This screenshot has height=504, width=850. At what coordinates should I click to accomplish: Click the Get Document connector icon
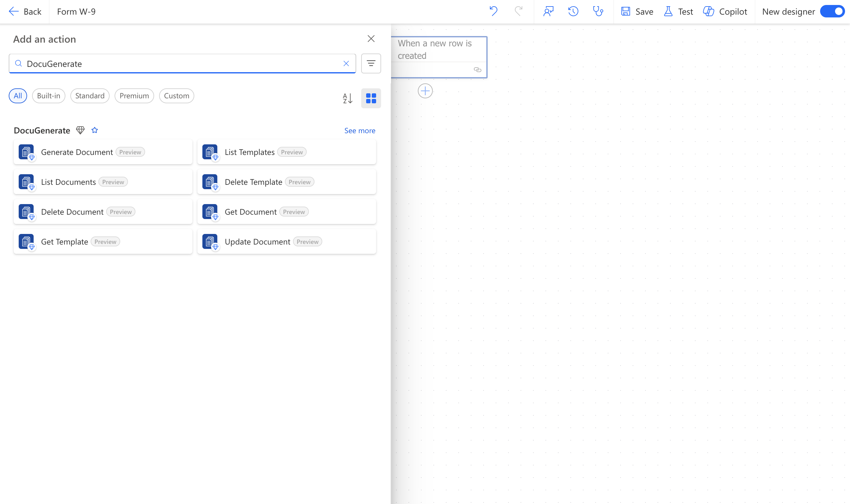click(x=210, y=212)
